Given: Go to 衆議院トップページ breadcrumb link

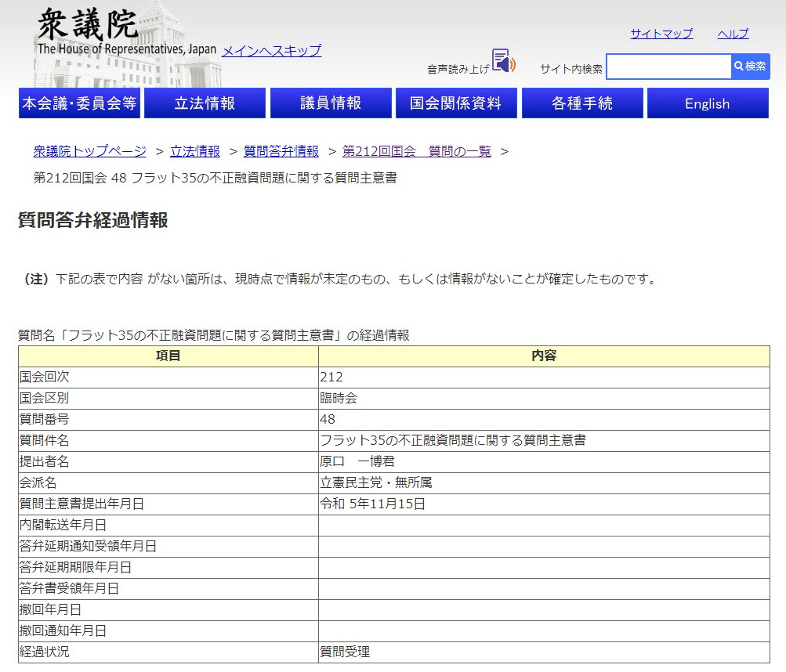Looking at the screenshot, I should [90, 151].
